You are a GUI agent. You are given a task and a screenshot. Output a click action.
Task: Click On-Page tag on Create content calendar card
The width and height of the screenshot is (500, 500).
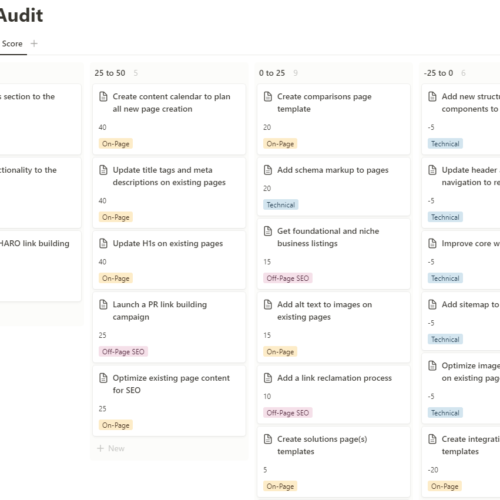(116, 144)
